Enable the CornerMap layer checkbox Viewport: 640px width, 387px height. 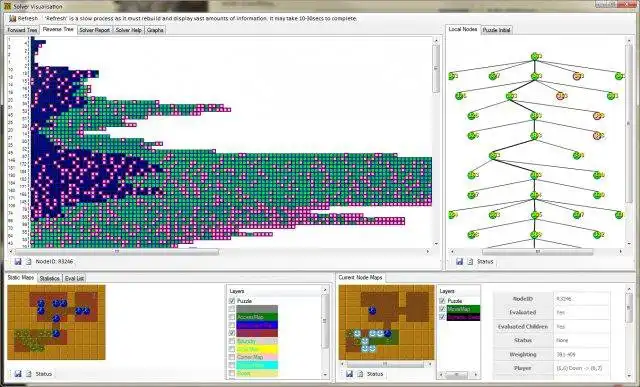(232, 357)
